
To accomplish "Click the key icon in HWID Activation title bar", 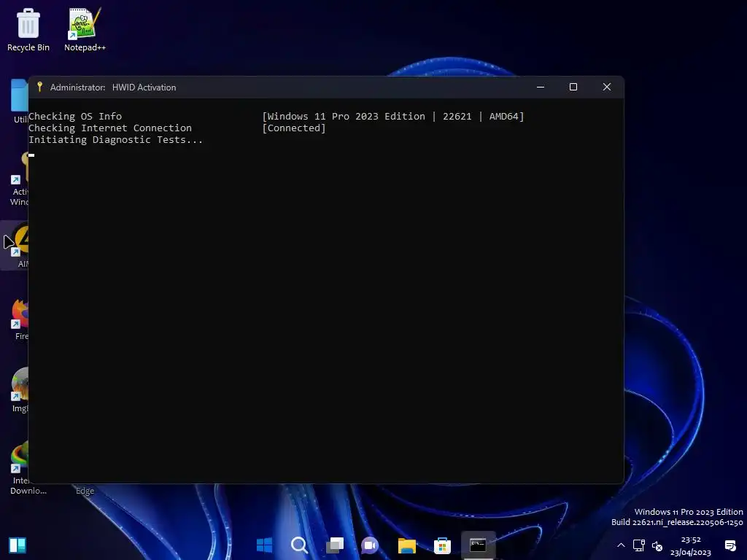I will [x=40, y=87].
